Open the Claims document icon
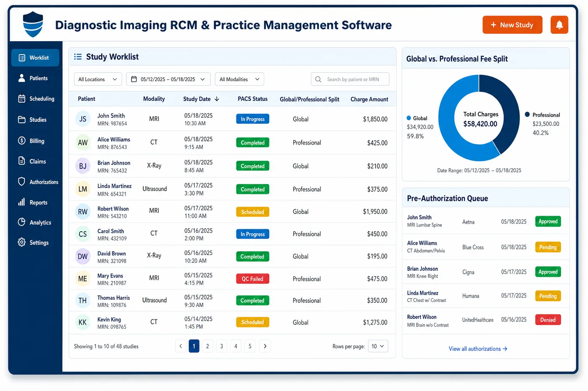 [22, 161]
